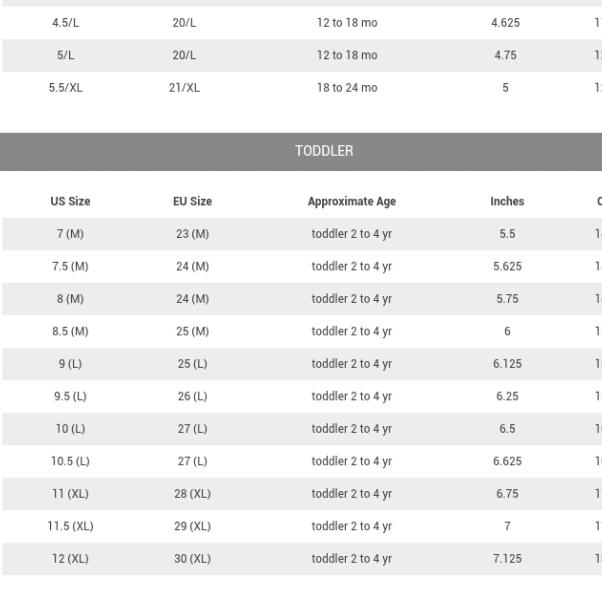
Task: Click the 11.5 (XL) US size cell
Action: click(70, 526)
